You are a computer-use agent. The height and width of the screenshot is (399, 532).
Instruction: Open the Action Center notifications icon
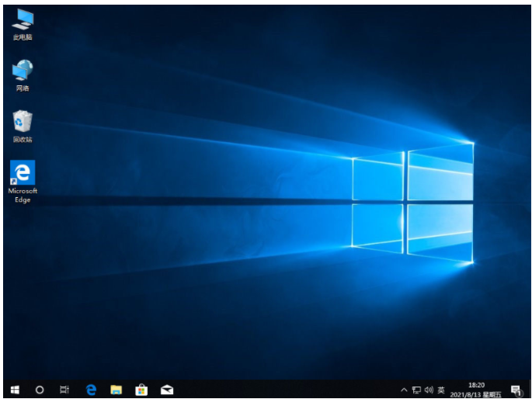tap(515, 390)
